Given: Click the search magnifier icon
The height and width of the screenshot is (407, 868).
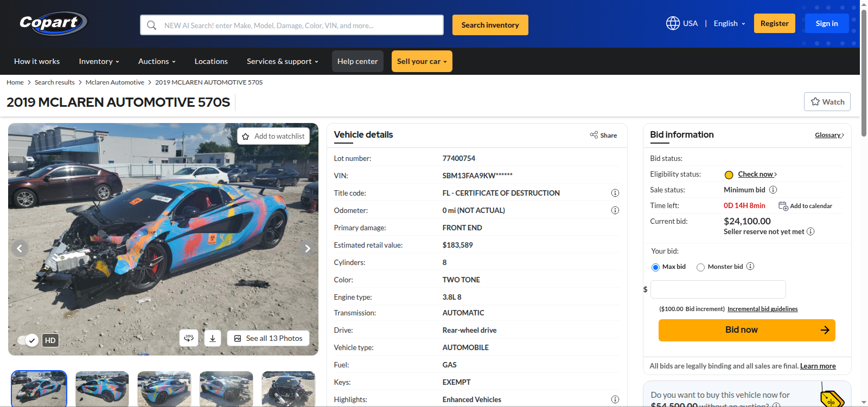Looking at the screenshot, I should pyautogui.click(x=152, y=25).
